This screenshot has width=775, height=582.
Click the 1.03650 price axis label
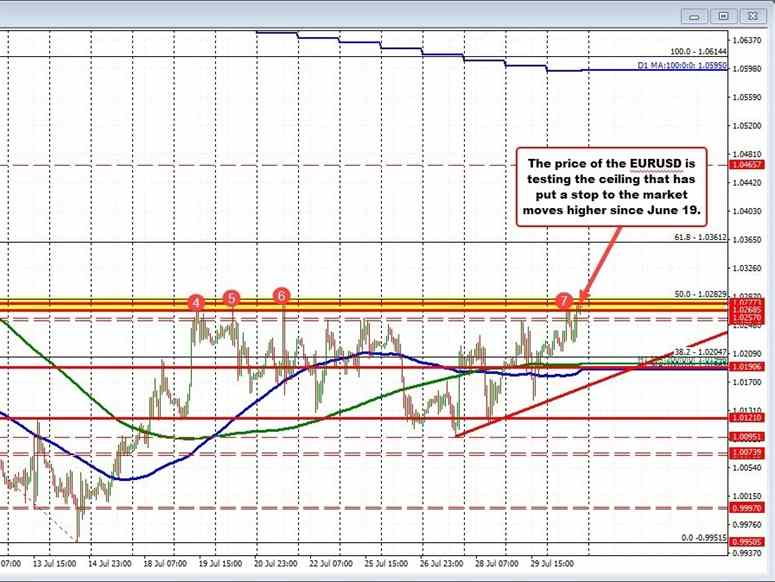pos(747,240)
